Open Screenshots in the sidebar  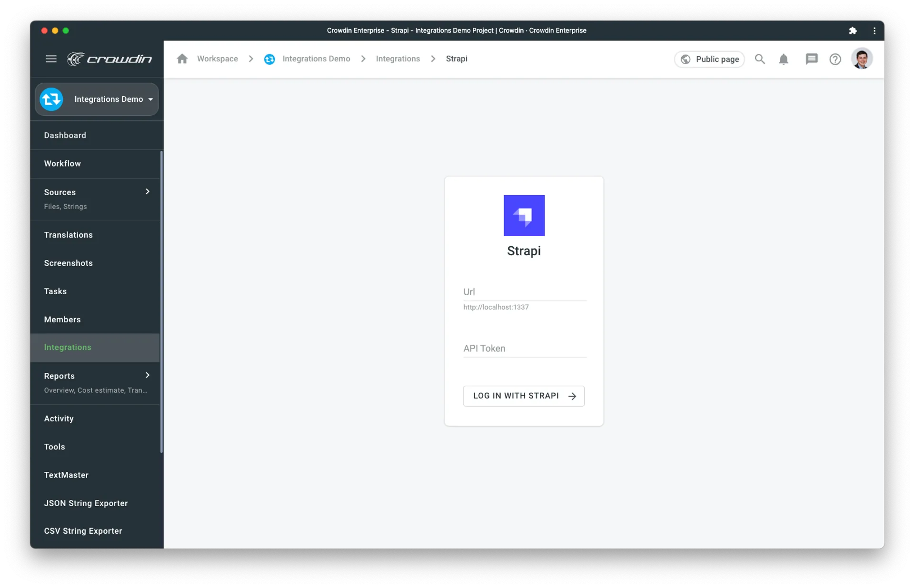click(95, 263)
